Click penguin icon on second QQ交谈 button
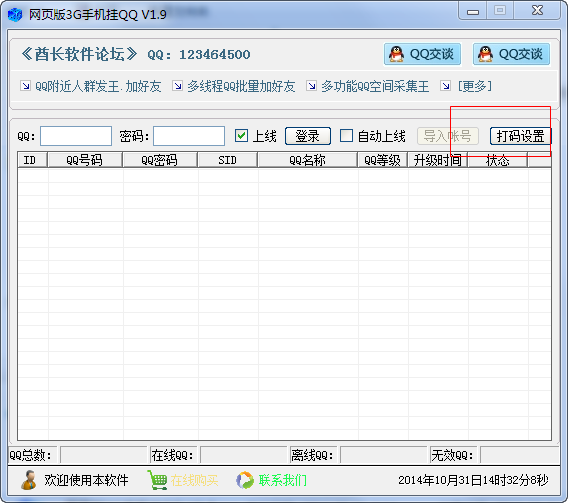 pyautogui.click(x=485, y=54)
